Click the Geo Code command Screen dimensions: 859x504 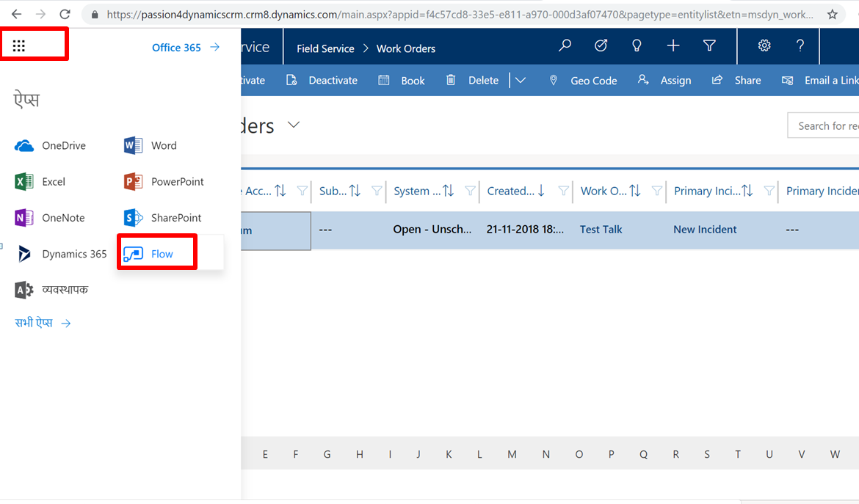click(x=584, y=80)
